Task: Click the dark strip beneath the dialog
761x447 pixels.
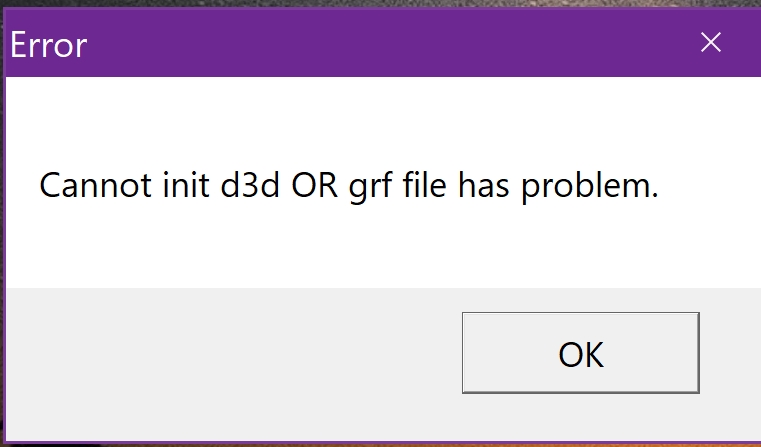Action: 380,444
